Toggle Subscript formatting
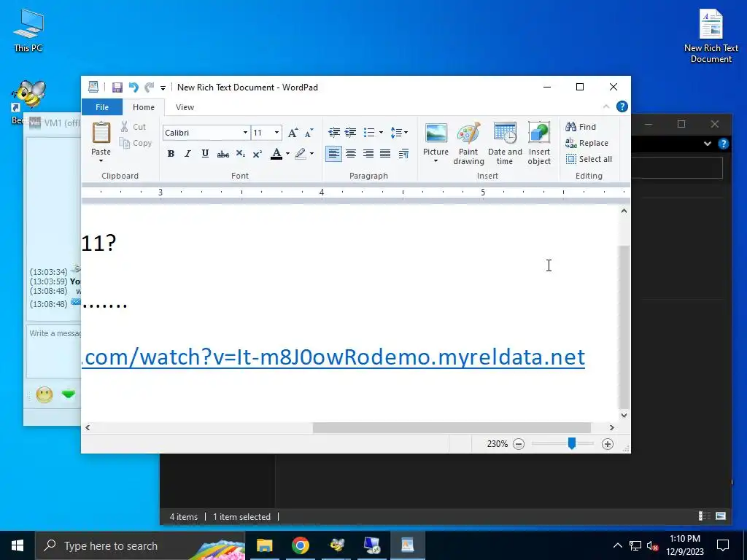 [x=241, y=153]
